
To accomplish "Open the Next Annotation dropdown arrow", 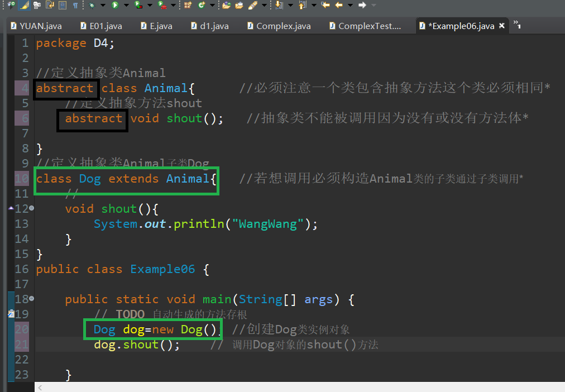I will 290,5.
